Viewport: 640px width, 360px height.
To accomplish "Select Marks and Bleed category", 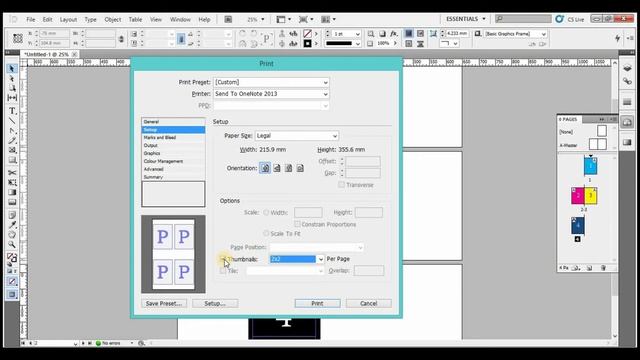I will 173,138.
